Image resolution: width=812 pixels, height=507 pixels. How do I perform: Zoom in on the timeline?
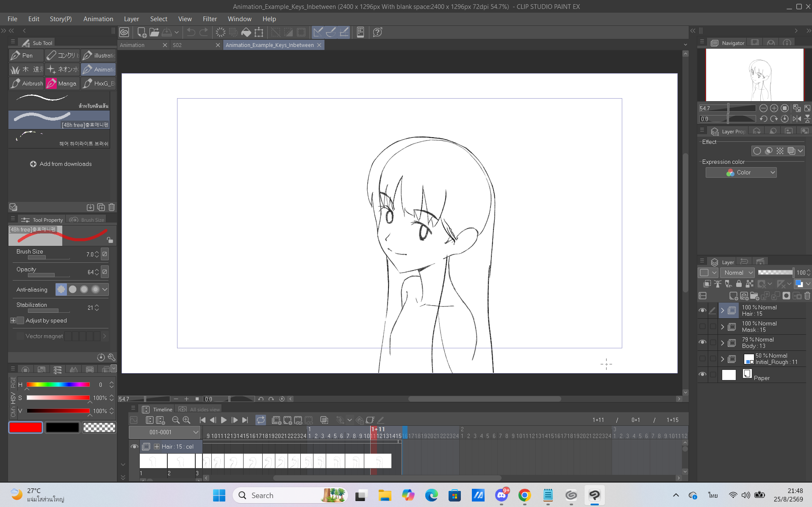[186, 420]
